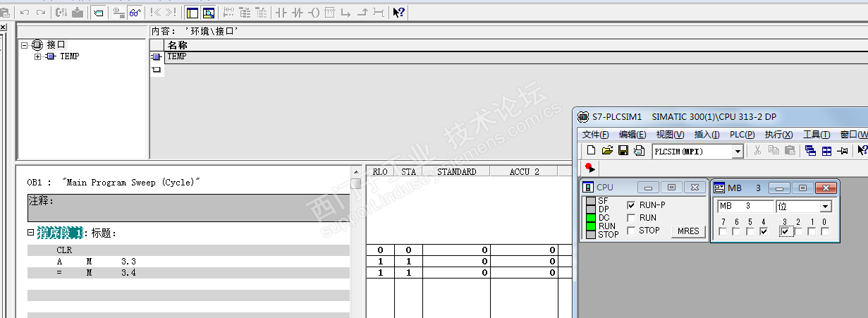
Task: Enable the RUN-P mode checkbox
Action: (x=631, y=205)
